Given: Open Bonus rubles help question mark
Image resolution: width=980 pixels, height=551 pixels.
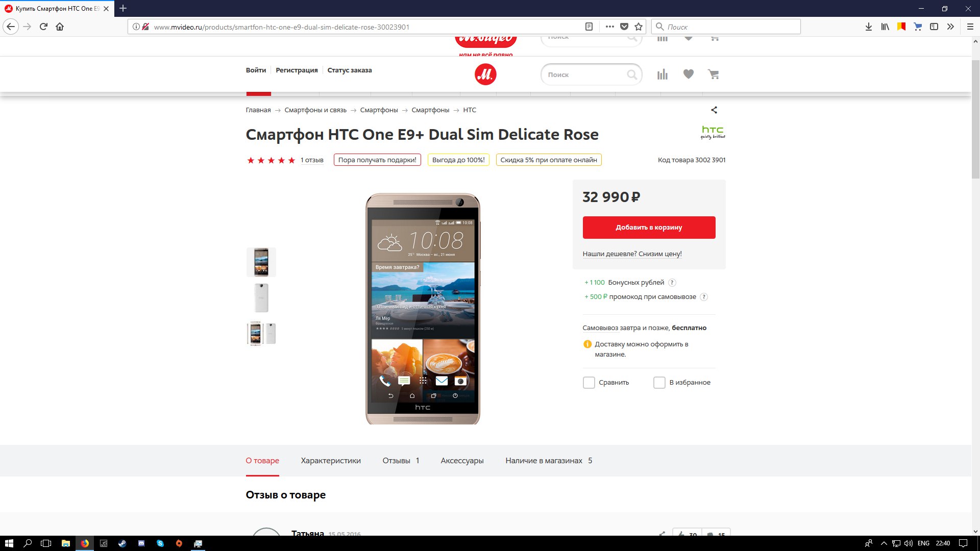Looking at the screenshot, I should tap(672, 283).
